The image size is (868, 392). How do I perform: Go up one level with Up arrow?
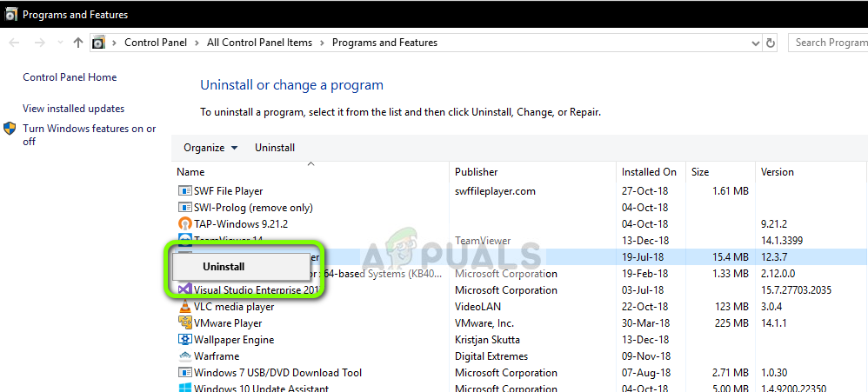(x=78, y=43)
